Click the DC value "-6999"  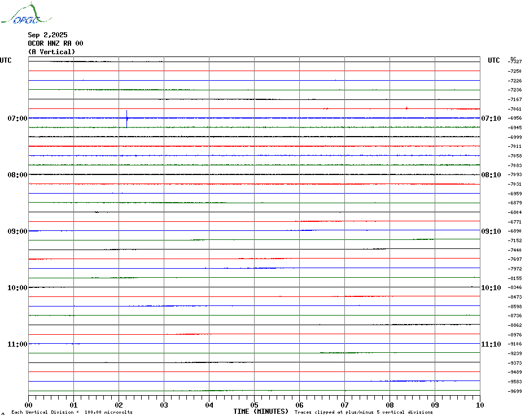pos(515,137)
